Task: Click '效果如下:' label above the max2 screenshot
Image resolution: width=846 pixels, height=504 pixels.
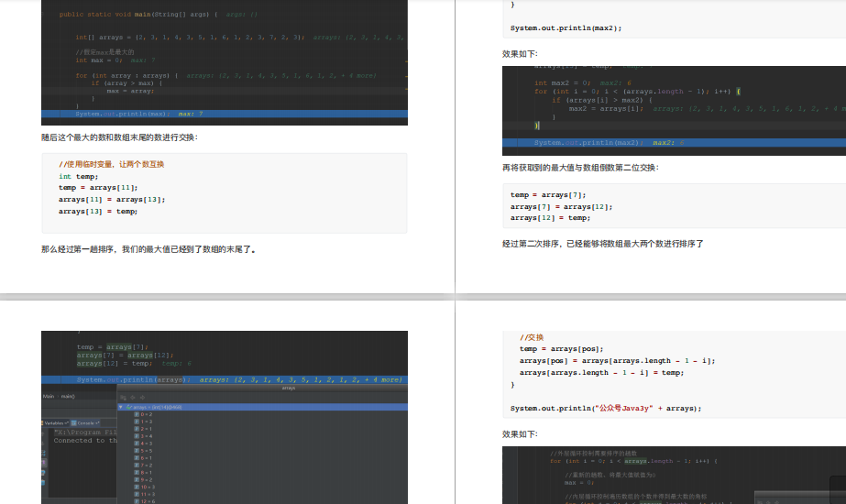Action: (x=520, y=54)
